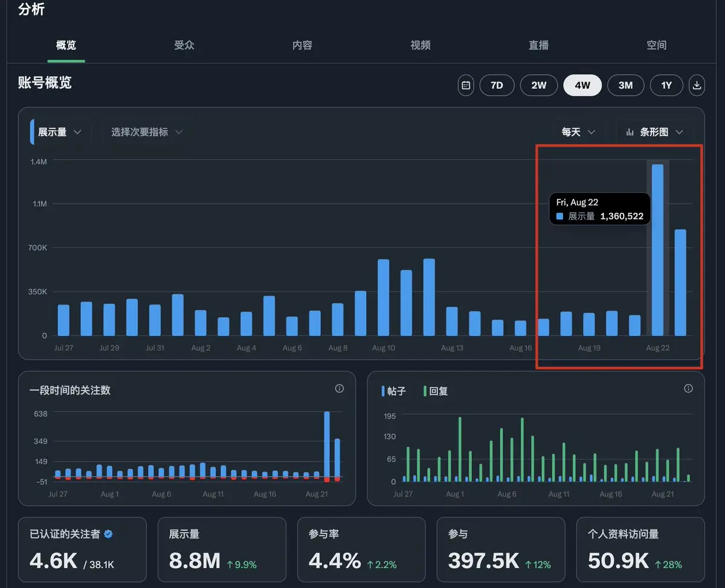
Task: Click the Aug 22 bar in impressions chart
Action: (657, 250)
